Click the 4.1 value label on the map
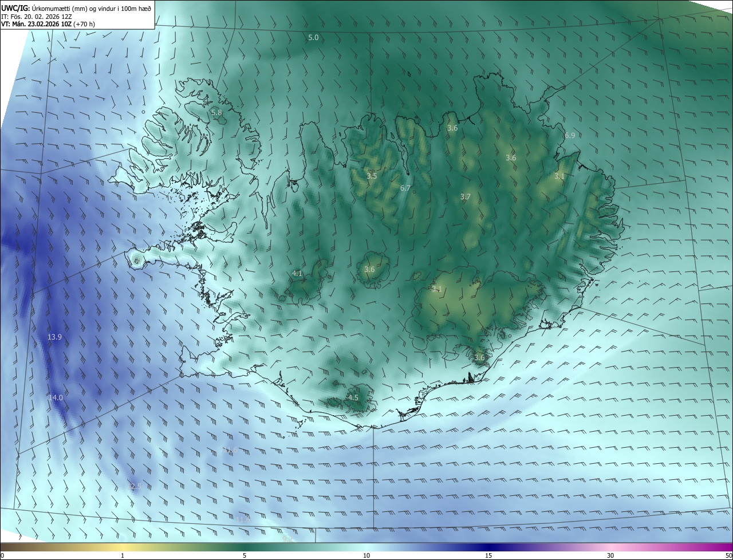This screenshot has width=733, height=560. pos(297,274)
